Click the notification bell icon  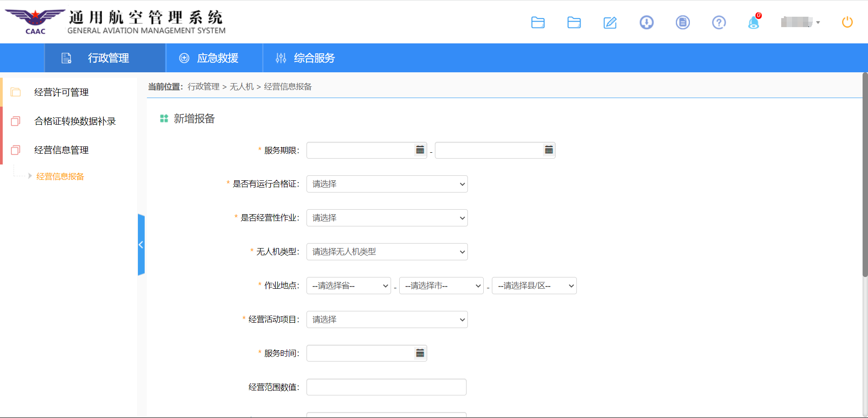coord(754,23)
